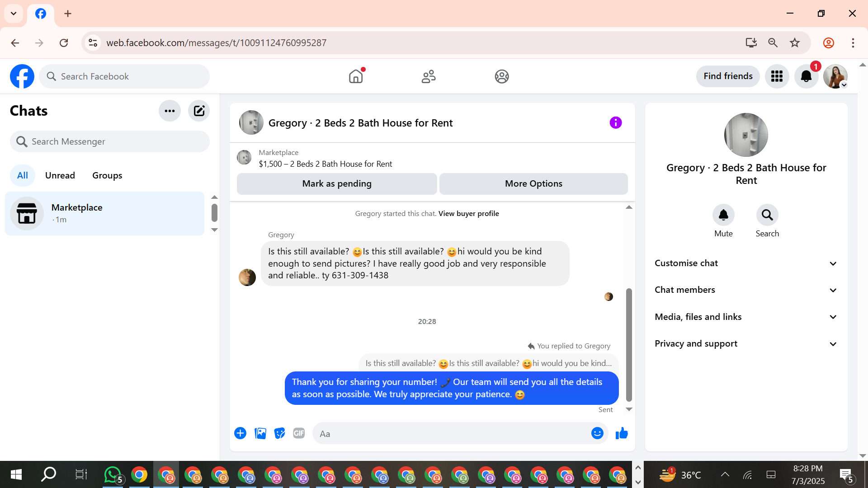Expand Chat members section
This screenshot has height=488, width=868.
(x=746, y=290)
